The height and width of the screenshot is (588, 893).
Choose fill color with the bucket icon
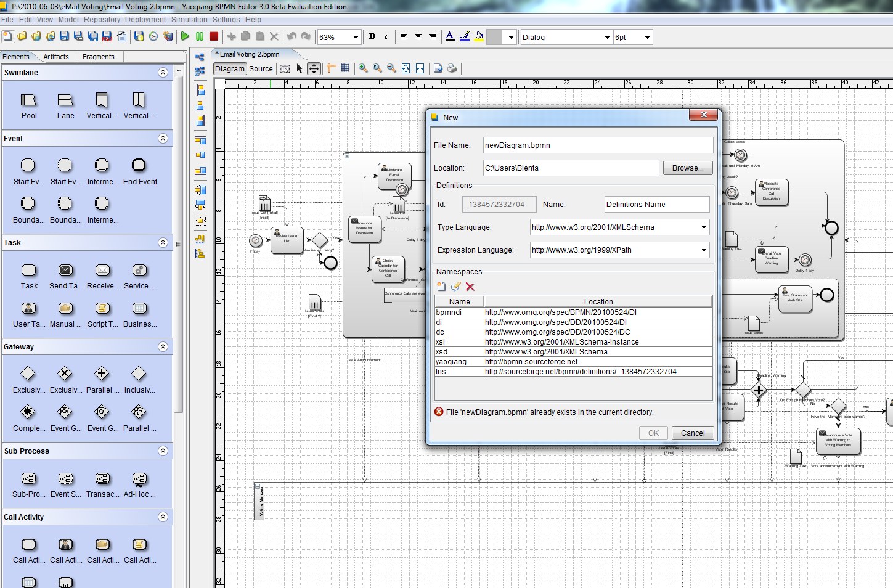pyautogui.click(x=479, y=36)
